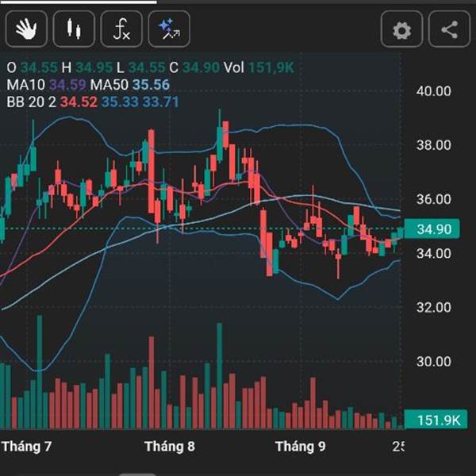Open the AI sparkle trend analysis tool
The image size is (476, 476).
[x=169, y=29]
